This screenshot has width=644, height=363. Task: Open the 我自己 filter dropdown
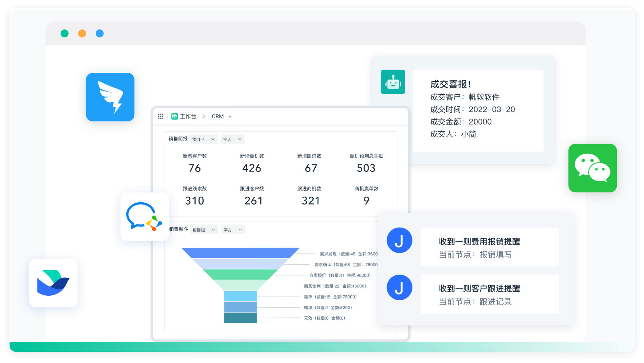pyautogui.click(x=203, y=139)
